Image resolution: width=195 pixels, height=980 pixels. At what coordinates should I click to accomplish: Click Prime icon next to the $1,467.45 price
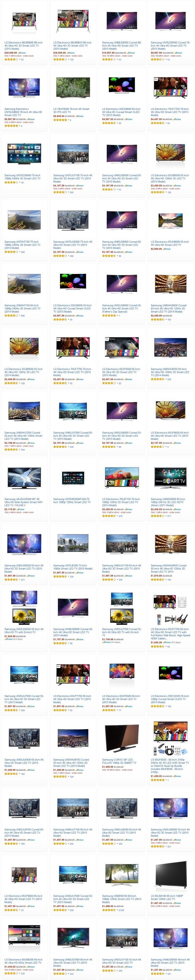pos(178,903)
